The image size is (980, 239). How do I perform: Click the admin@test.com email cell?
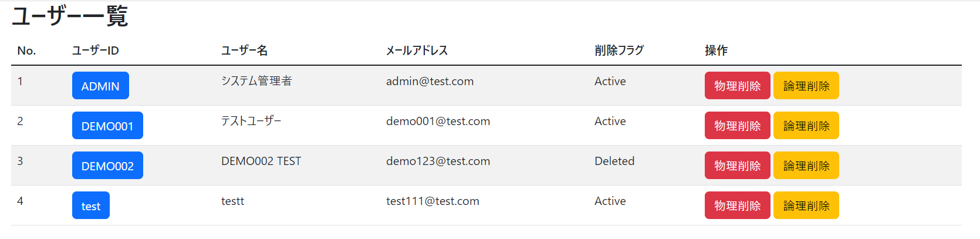point(430,82)
